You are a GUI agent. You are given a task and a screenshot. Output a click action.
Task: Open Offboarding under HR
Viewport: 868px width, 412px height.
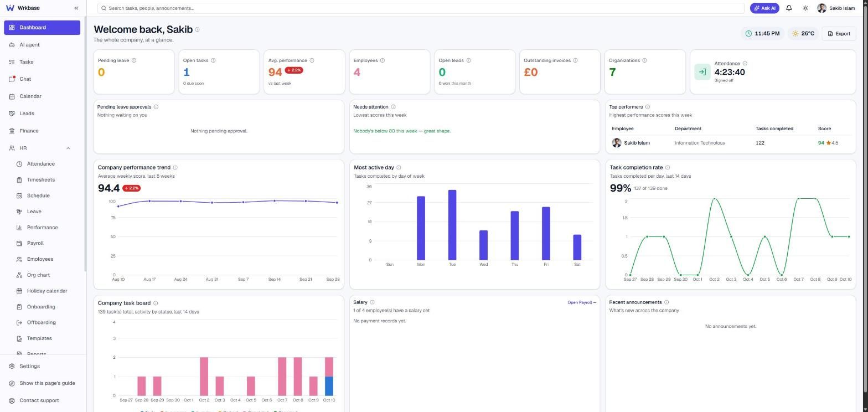point(46,322)
